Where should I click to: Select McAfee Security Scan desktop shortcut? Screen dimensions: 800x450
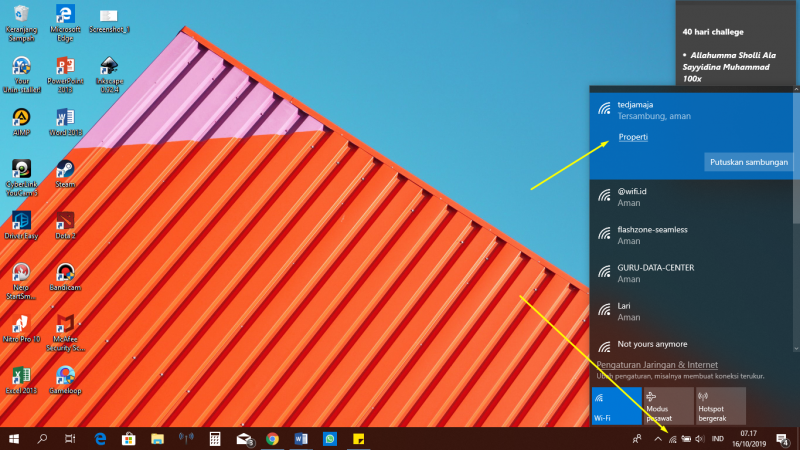[x=65, y=333]
